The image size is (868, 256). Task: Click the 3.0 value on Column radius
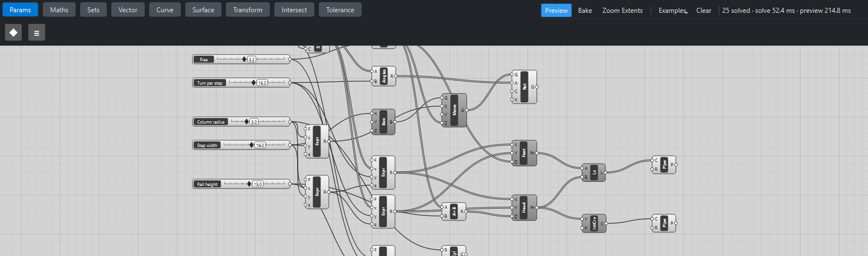click(254, 121)
